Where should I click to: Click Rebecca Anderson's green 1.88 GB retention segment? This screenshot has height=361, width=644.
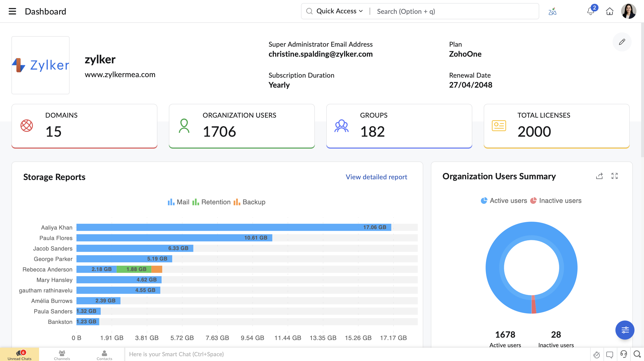[134, 269]
